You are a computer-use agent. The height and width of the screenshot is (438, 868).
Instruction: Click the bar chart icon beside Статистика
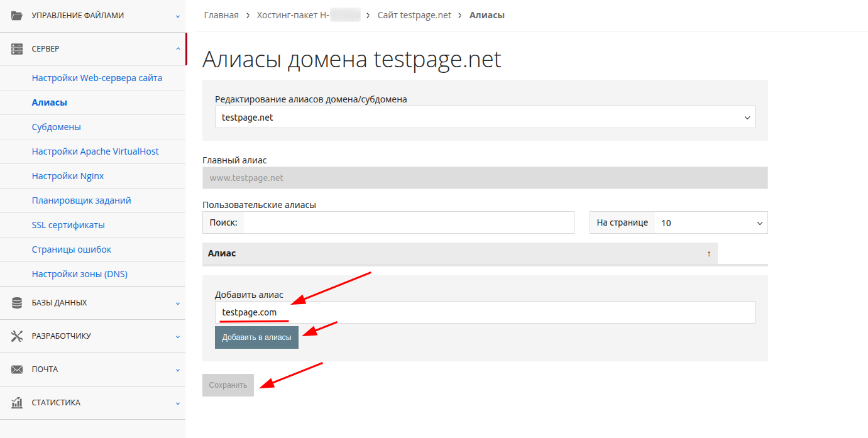pyautogui.click(x=17, y=403)
